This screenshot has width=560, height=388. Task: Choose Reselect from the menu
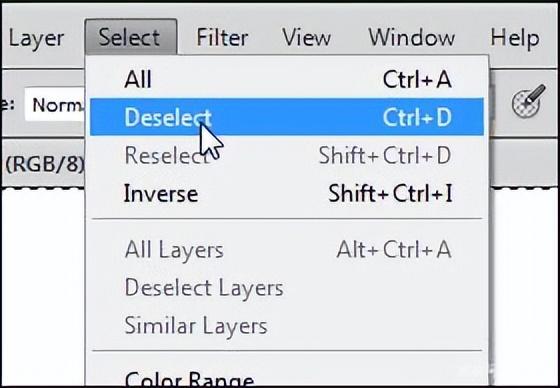[287, 155]
